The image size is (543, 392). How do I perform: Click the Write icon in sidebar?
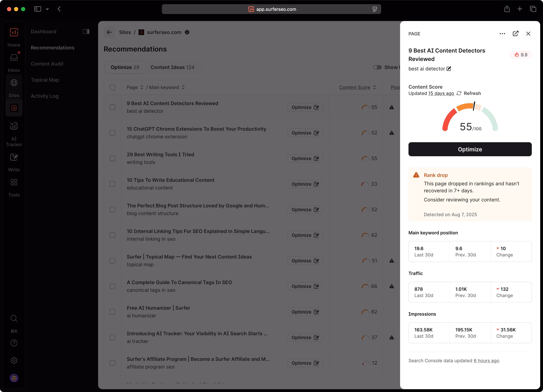(x=14, y=157)
